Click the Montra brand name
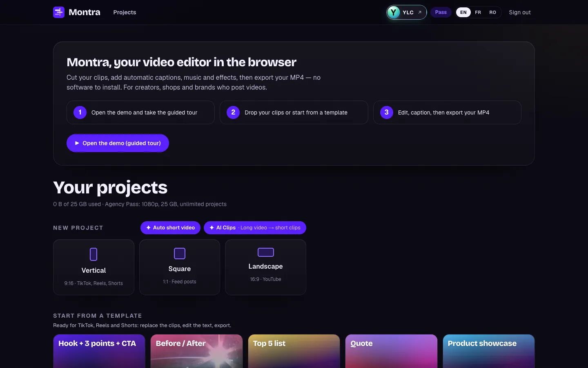This screenshot has width=588, height=368. (x=85, y=12)
